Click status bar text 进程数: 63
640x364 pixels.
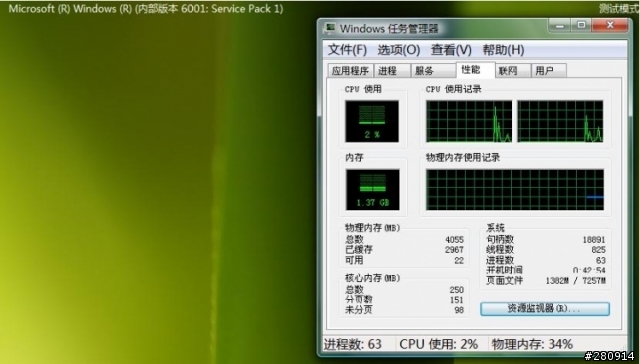click(x=353, y=344)
